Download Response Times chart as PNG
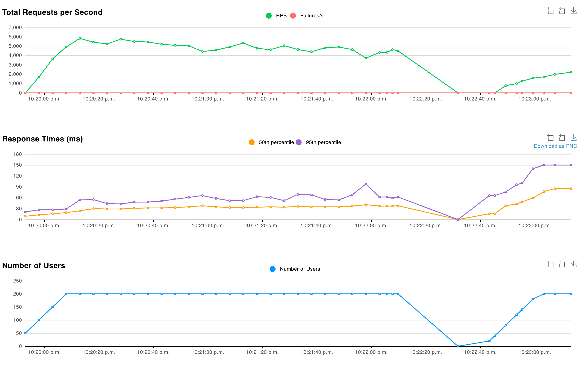Viewport: 588px width, 380px height. tap(573, 137)
